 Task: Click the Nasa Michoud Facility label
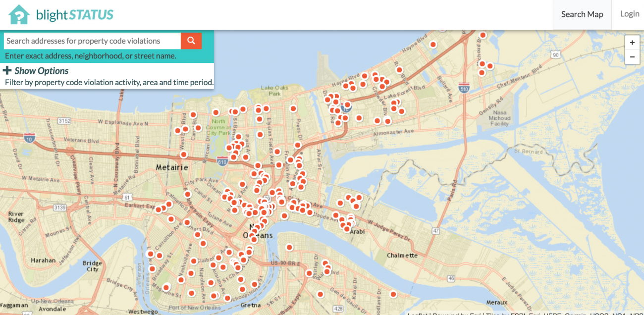coord(499,118)
